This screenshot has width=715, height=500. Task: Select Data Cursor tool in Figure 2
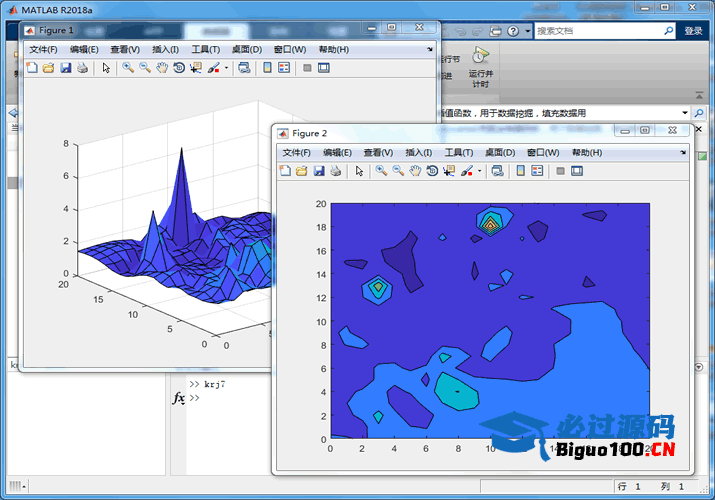click(x=450, y=171)
